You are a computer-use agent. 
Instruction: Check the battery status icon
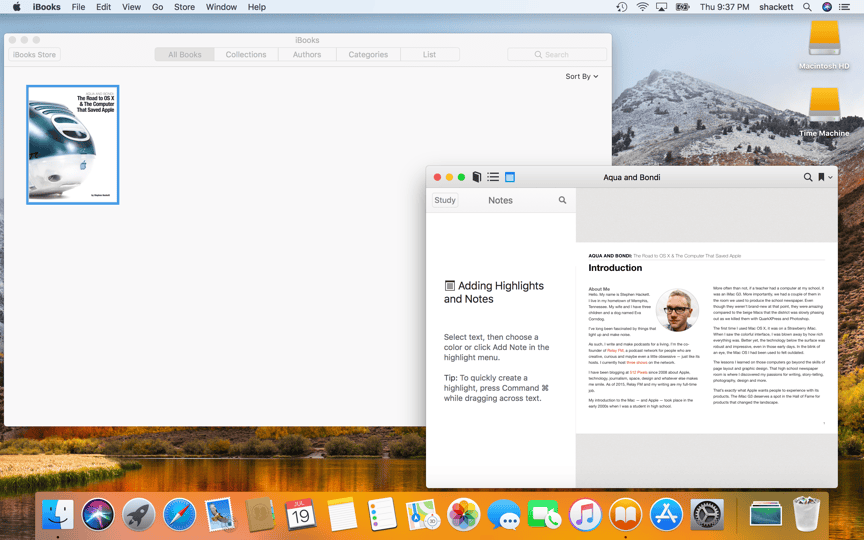coord(683,7)
